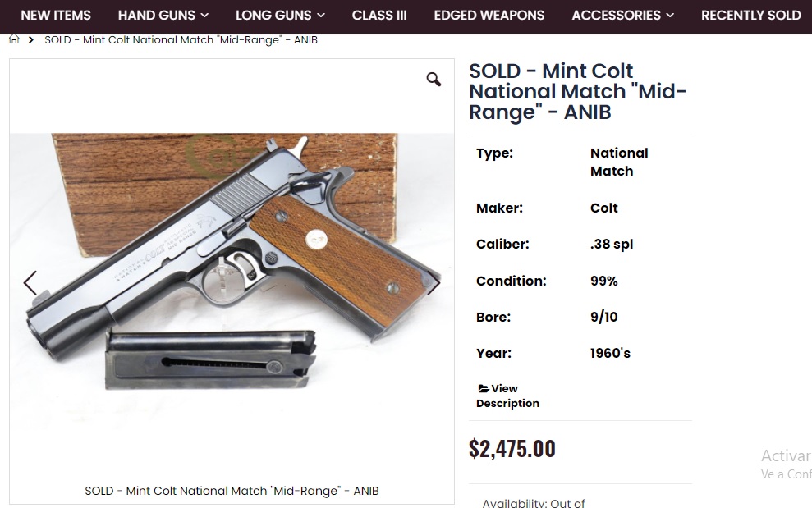Go to the NEW ITEMS page
The image size is (812, 508).
(56, 15)
